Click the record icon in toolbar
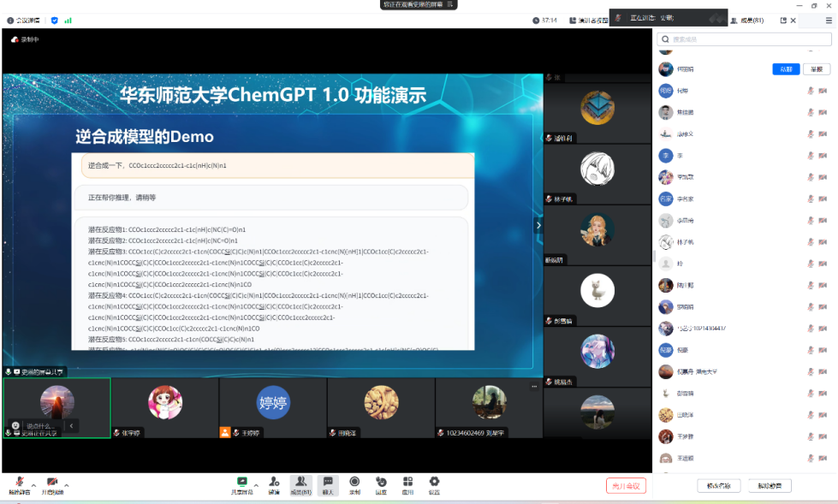 point(354,483)
